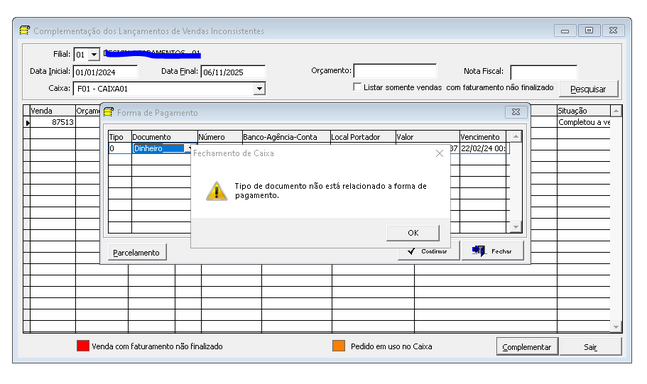
Task: Click the Data Inicial date field
Action: (x=105, y=72)
